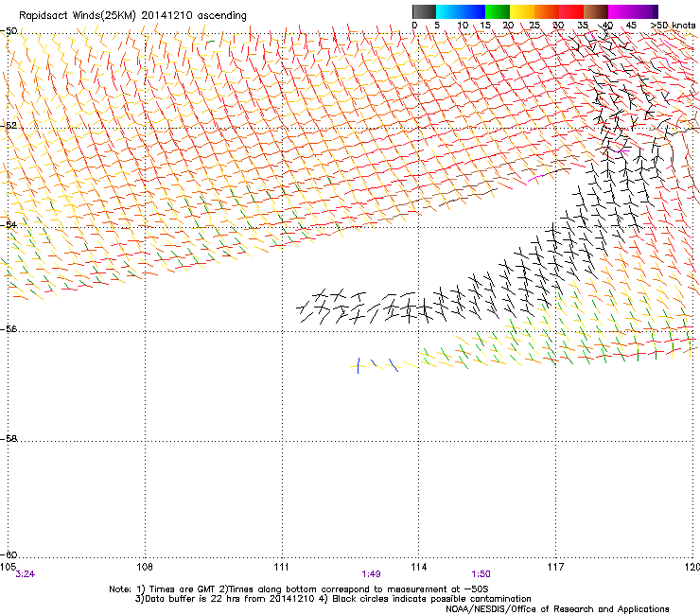Click the 1:49 swath time label
Screen dimensions: 700x615
371,574
